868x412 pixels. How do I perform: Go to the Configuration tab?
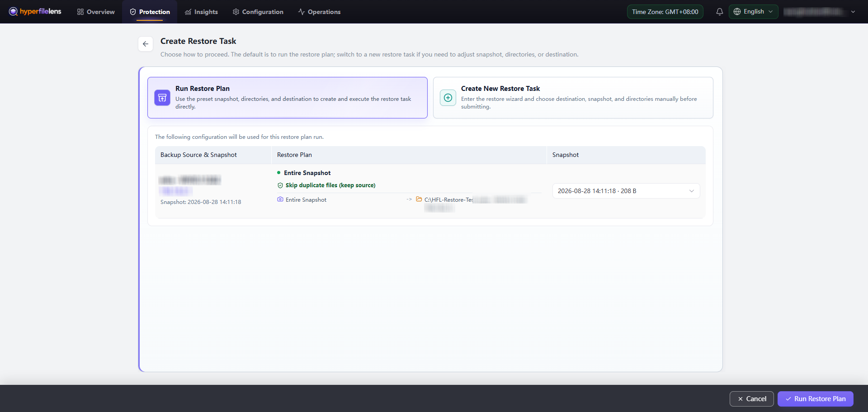[x=258, y=12]
